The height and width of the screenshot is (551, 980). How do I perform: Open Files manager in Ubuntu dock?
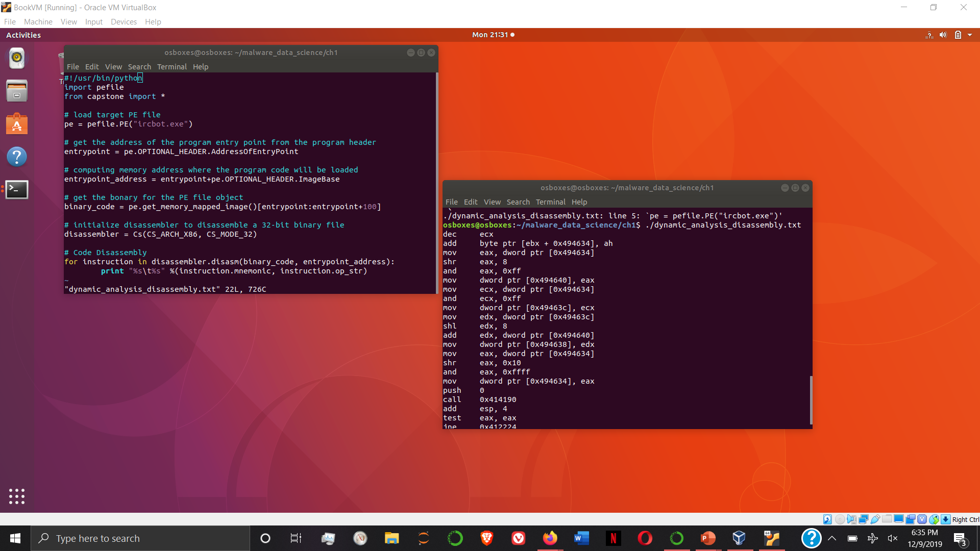coord(17,91)
